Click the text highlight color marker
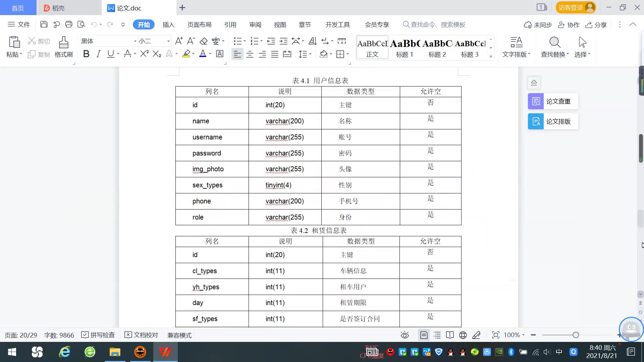Viewport: 644px width, 362px height. tap(186, 54)
